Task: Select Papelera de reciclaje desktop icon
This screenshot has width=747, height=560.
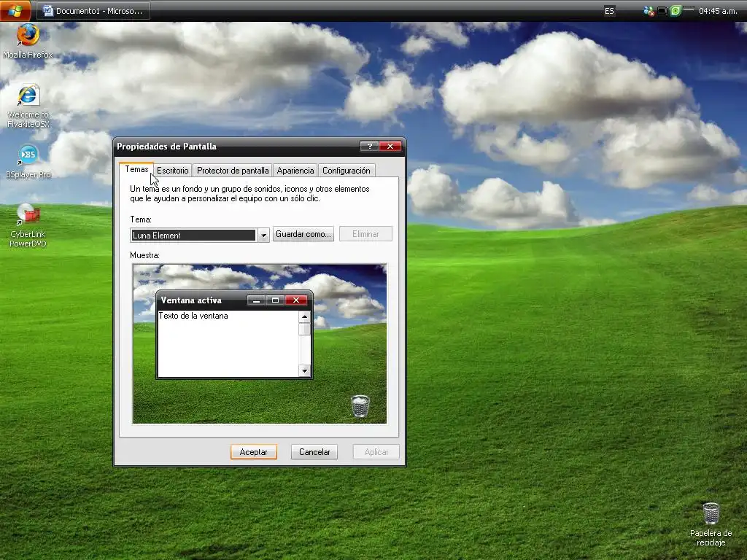Action: [x=711, y=524]
